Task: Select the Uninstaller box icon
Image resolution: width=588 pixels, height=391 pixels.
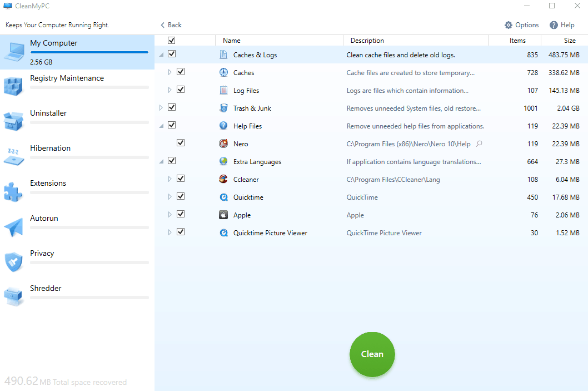Action: coord(13,121)
